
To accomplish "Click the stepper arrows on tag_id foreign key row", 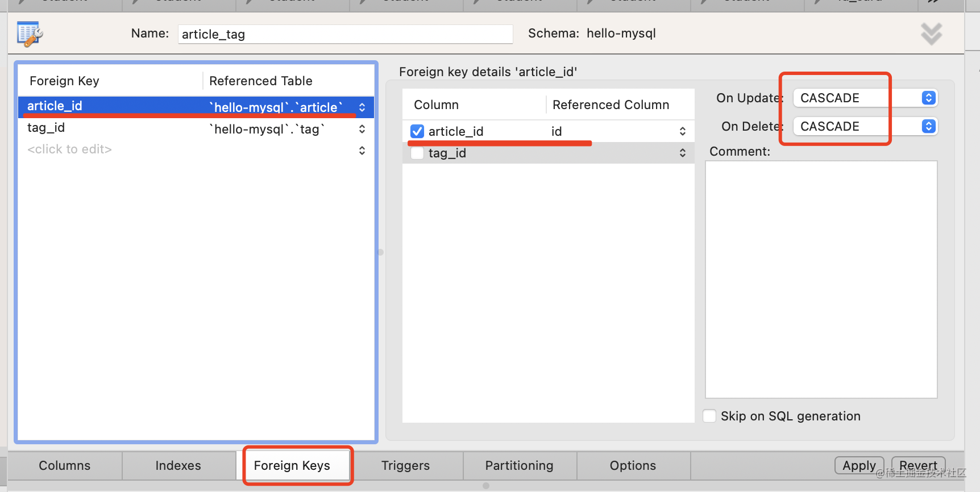I will coord(362,129).
